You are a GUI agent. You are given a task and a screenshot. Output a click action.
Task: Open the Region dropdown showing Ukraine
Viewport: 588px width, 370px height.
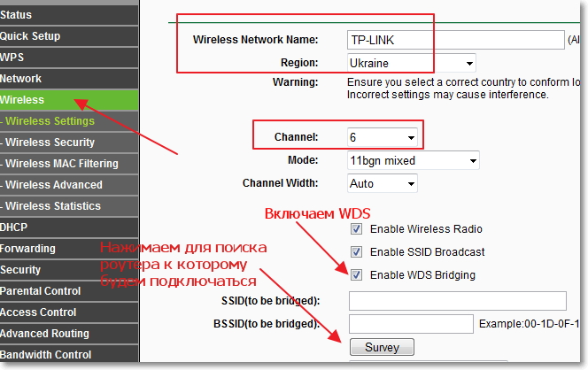coord(412,64)
